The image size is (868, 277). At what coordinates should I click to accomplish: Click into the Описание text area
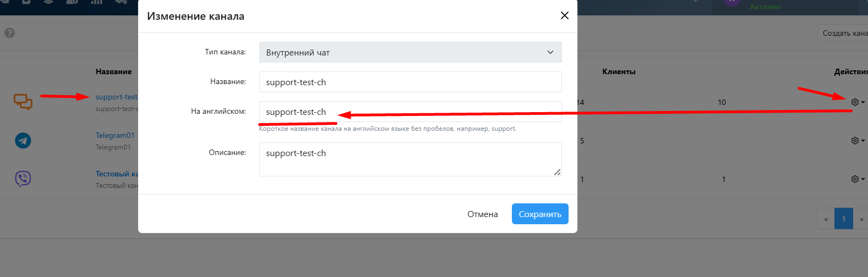[410, 159]
